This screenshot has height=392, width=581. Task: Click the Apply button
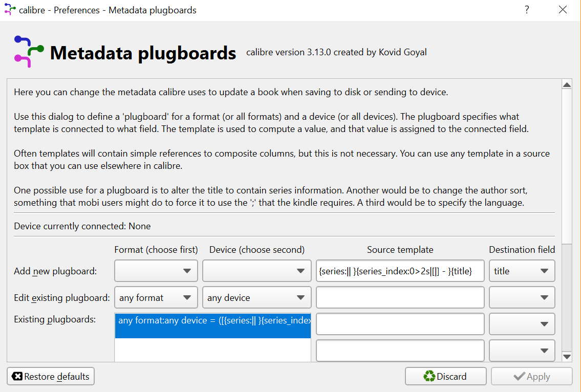point(531,377)
